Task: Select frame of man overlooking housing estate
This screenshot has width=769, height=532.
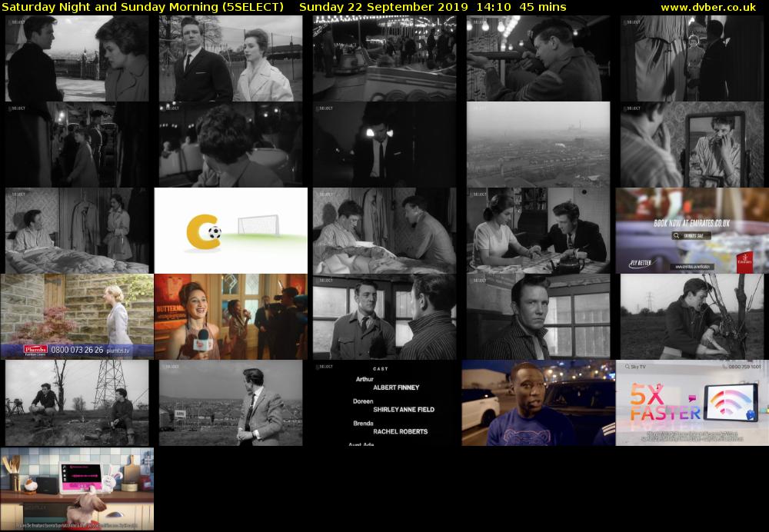Action: [x=231, y=403]
